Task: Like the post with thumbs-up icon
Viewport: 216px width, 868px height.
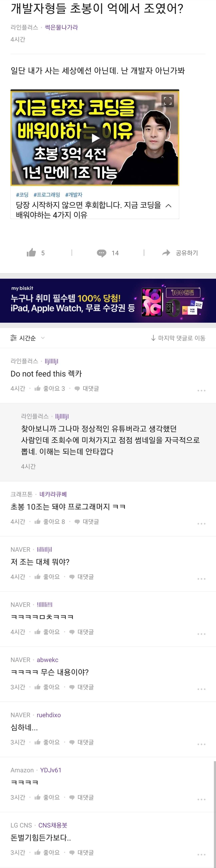Action: tap(32, 253)
